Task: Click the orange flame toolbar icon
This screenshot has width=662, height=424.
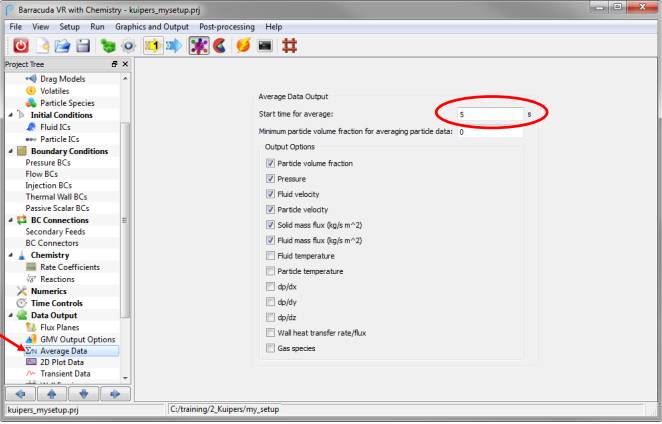Action: click(244, 46)
